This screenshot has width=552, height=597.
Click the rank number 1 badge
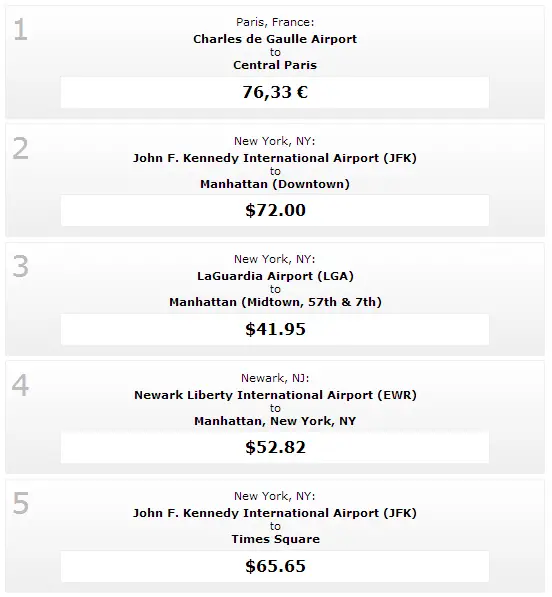[x=21, y=30]
